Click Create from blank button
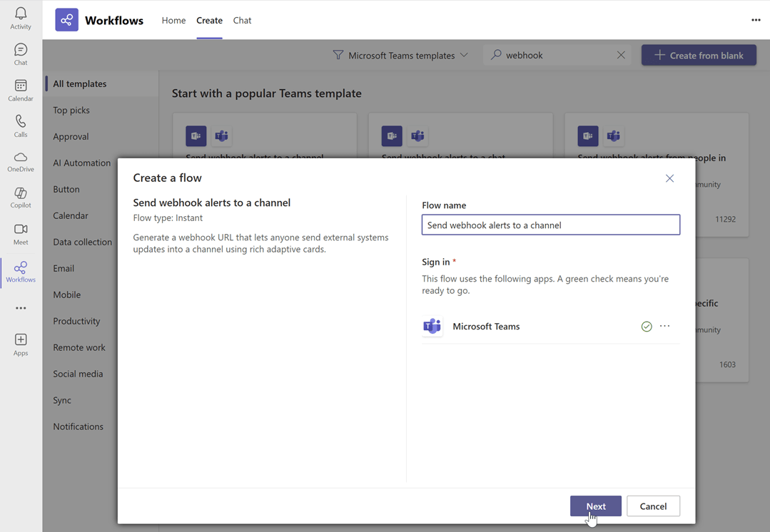770x532 pixels. (699, 55)
